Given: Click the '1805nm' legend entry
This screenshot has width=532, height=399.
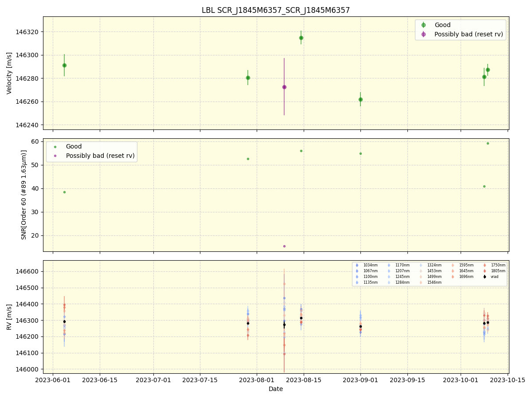Looking at the screenshot, I should (498, 271).
